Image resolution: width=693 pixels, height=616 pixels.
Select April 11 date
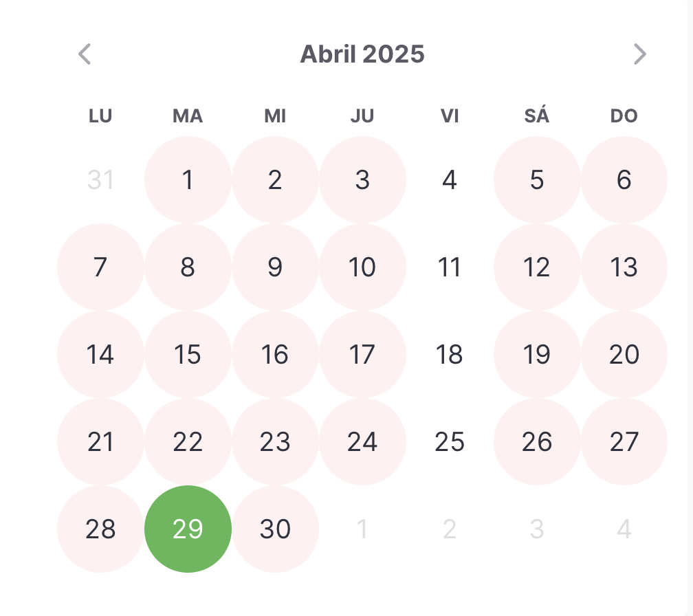[450, 267]
